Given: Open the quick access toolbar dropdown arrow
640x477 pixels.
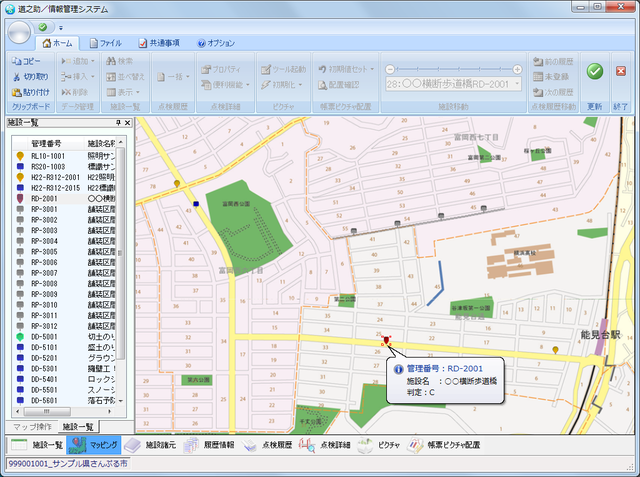Looking at the screenshot, I should [x=62, y=26].
